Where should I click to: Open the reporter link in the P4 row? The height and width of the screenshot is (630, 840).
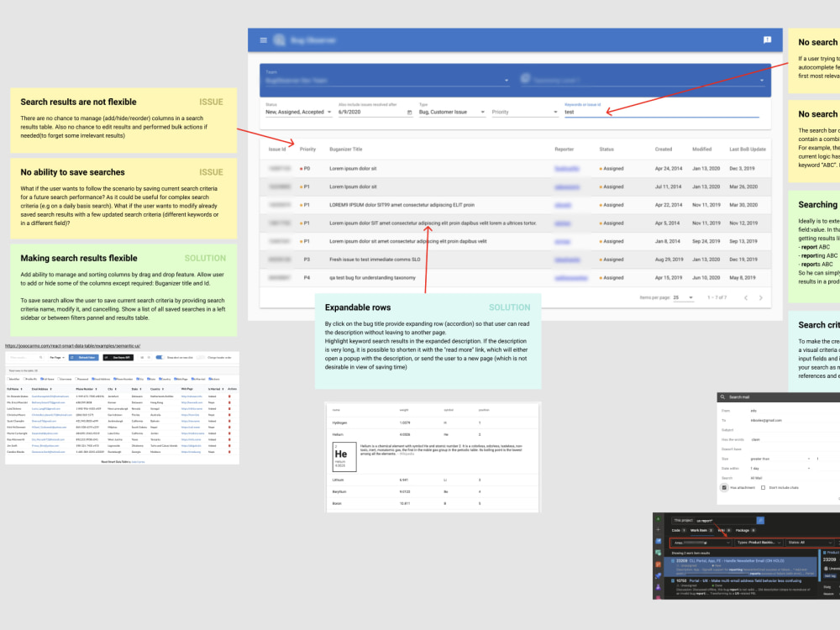click(x=571, y=278)
